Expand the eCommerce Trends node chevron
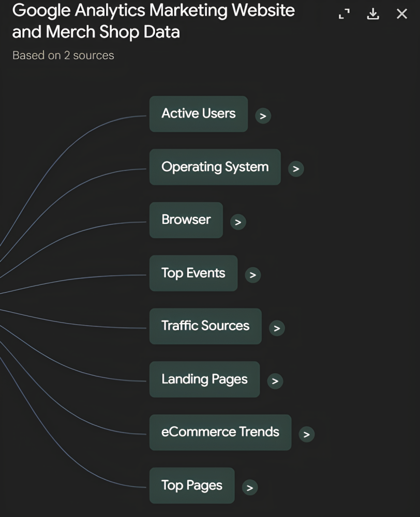This screenshot has width=420, height=517. click(x=307, y=434)
